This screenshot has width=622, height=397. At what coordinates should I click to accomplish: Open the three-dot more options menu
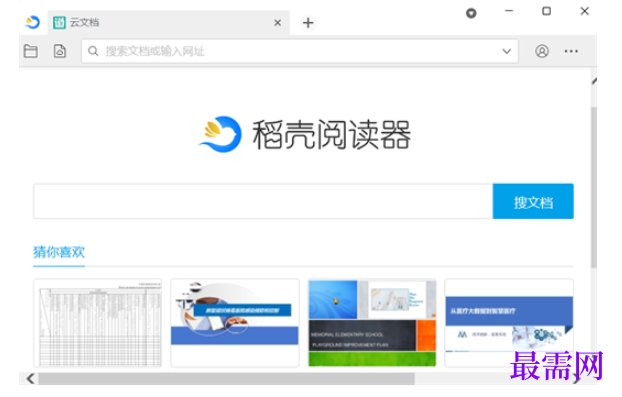point(571,51)
